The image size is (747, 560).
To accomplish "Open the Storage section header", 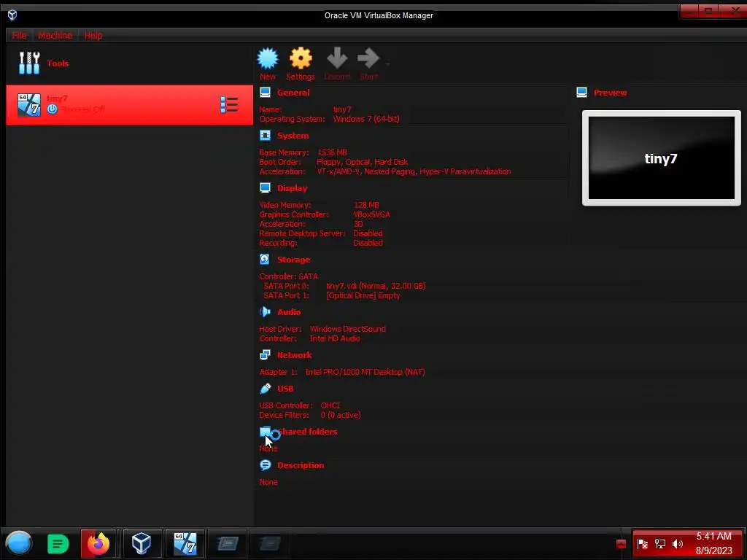I will 293,260.
